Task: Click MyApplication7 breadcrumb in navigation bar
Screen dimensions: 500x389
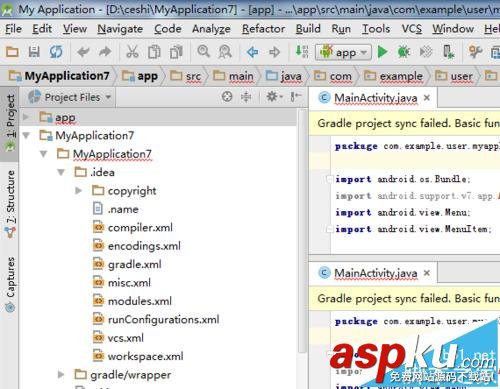Action: (59, 76)
